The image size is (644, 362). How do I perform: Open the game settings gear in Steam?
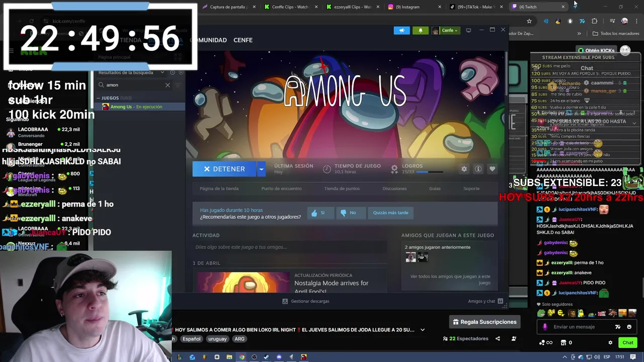click(464, 169)
